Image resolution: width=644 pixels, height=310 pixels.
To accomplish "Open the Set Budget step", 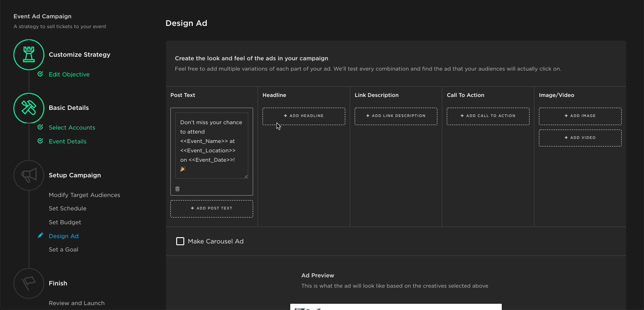I will click(65, 222).
